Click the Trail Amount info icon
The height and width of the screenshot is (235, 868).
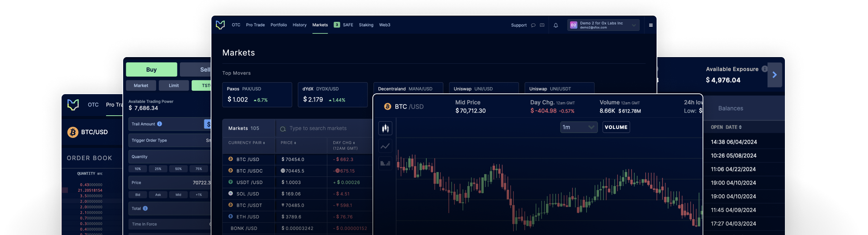(160, 124)
